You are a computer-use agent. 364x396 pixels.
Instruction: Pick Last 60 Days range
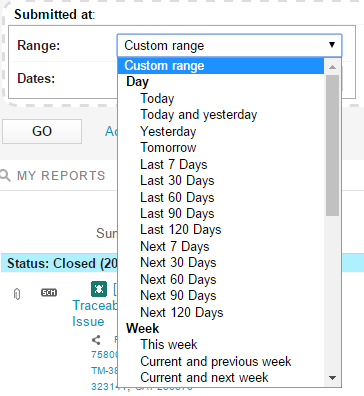pos(177,197)
